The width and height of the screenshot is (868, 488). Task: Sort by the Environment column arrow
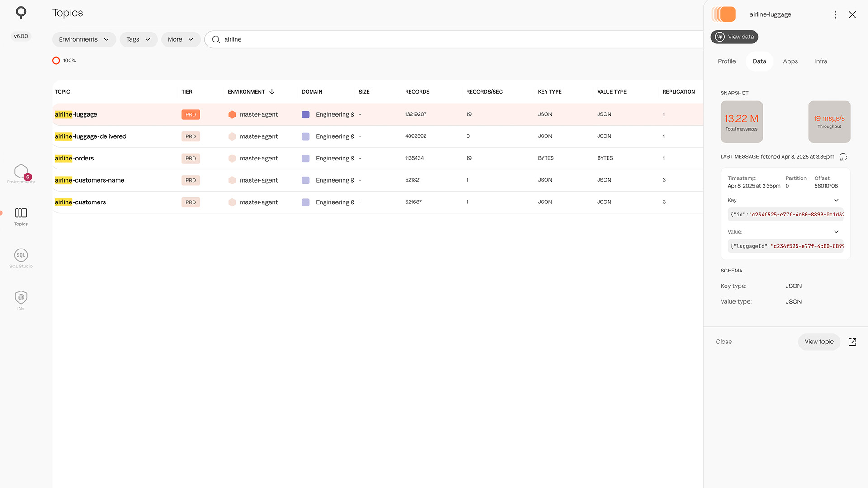(272, 92)
